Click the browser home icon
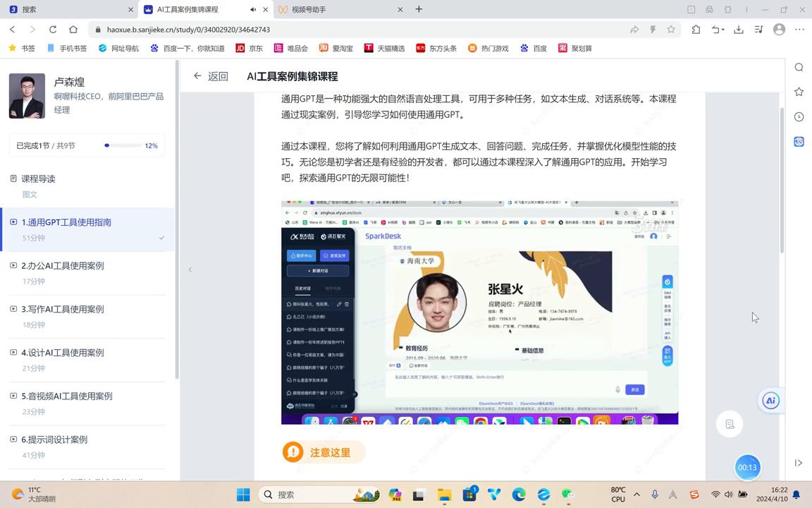Screen dimensions: 812x508 73,30
